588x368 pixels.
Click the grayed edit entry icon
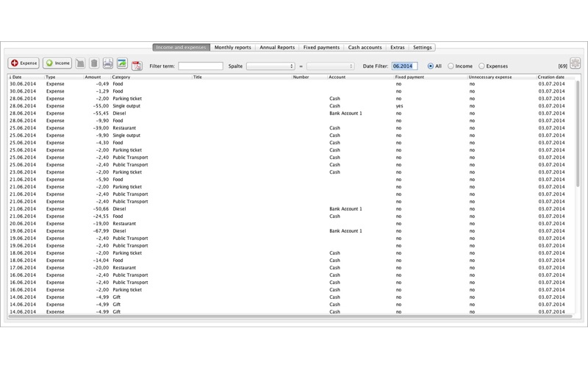pyautogui.click(x=80, y=63)
